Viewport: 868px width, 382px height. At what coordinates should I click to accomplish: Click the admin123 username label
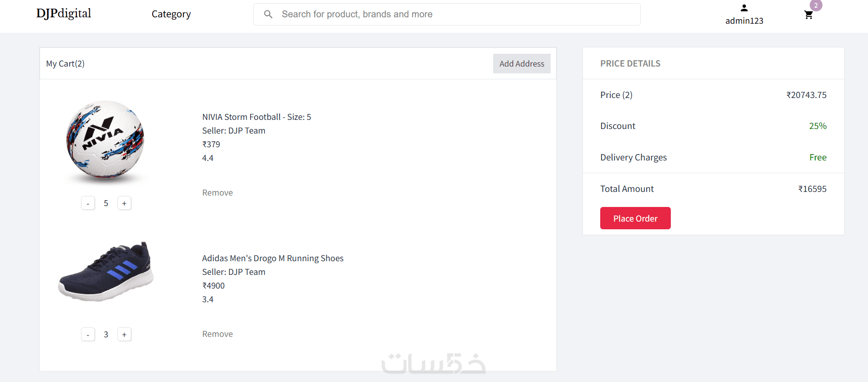point(744,21)
